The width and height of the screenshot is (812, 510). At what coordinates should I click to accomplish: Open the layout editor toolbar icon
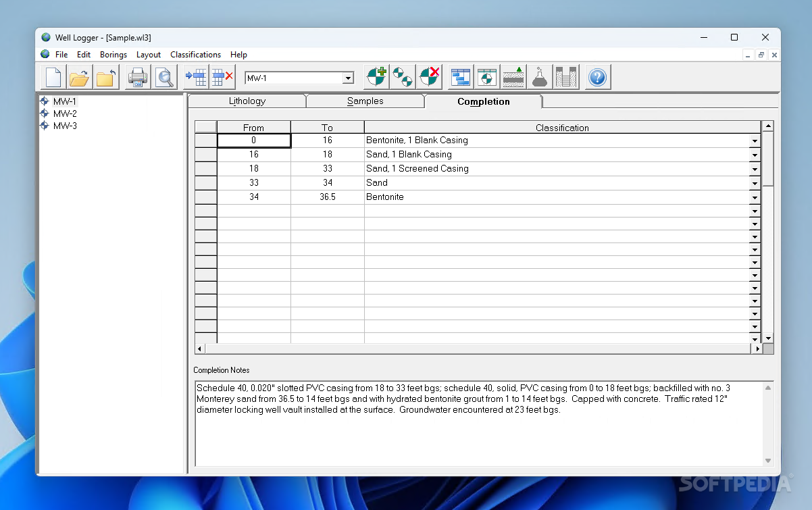(461, 78)
